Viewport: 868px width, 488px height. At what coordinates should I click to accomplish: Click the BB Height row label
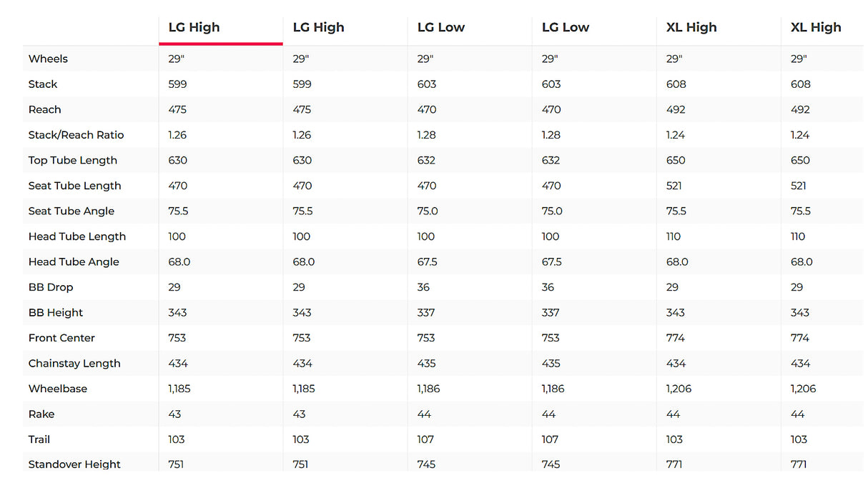pyautogui.click(x=56, y=312)
